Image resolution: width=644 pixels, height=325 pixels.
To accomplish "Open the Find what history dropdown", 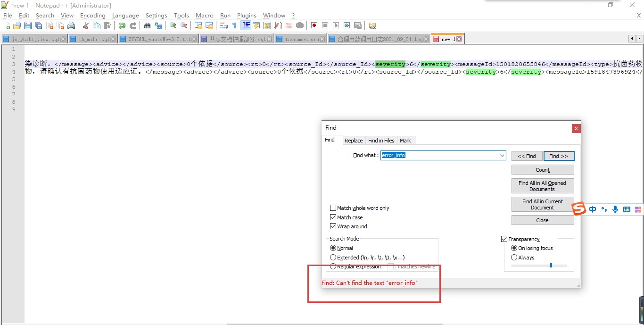I will click(x=502, y=156).
